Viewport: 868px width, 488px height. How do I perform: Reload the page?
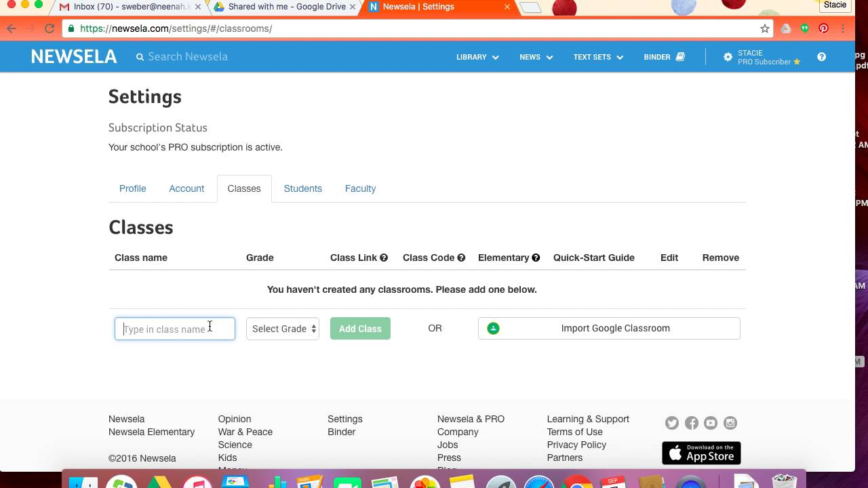(49, 28)
